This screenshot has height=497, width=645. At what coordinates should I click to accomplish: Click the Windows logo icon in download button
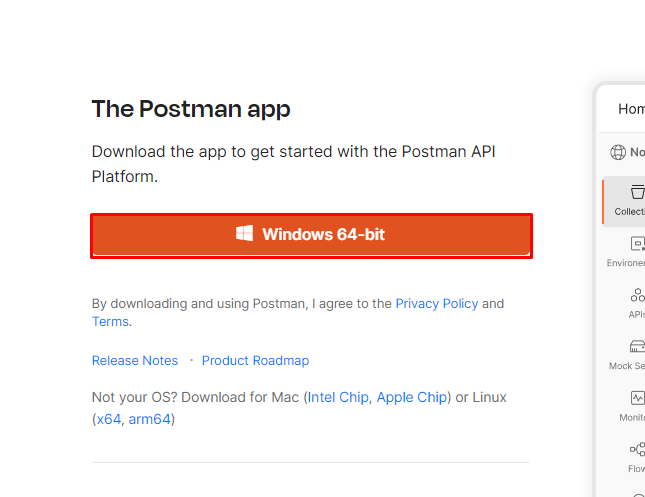(x=244, y=234)
